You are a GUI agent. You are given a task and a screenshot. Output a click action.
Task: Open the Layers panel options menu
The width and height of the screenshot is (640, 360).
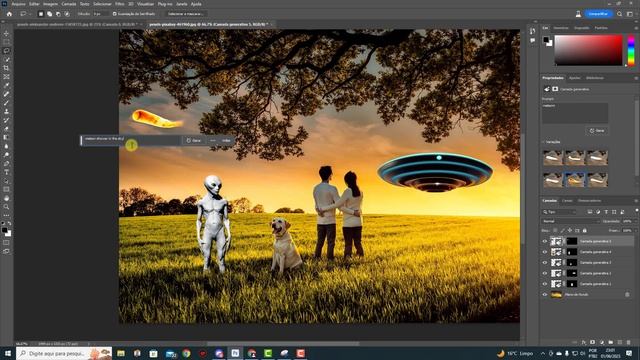coord(636,201)
